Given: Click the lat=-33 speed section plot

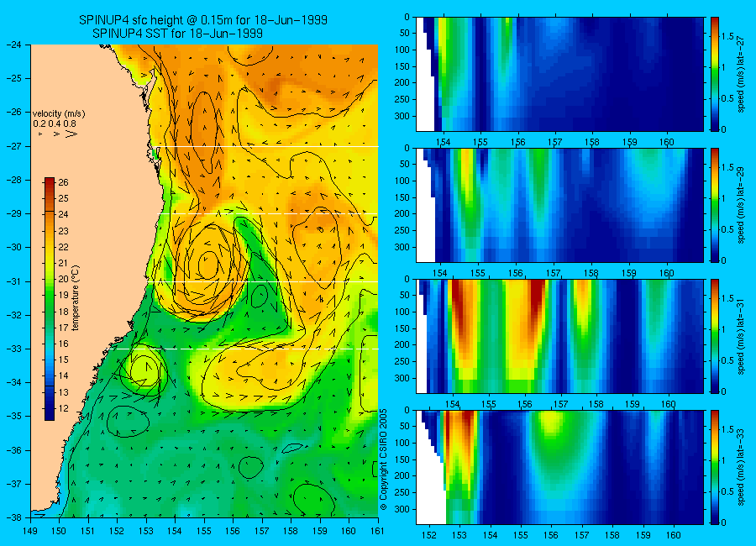Looking at the screenshot, I should (x=559, y=467).
